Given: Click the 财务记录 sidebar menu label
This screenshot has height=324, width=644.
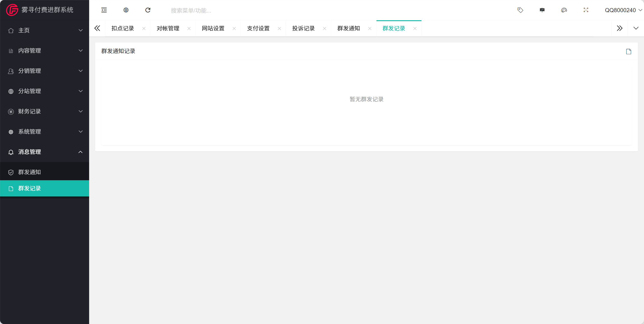Looking at the screenshot, I should tap(29, 112).
